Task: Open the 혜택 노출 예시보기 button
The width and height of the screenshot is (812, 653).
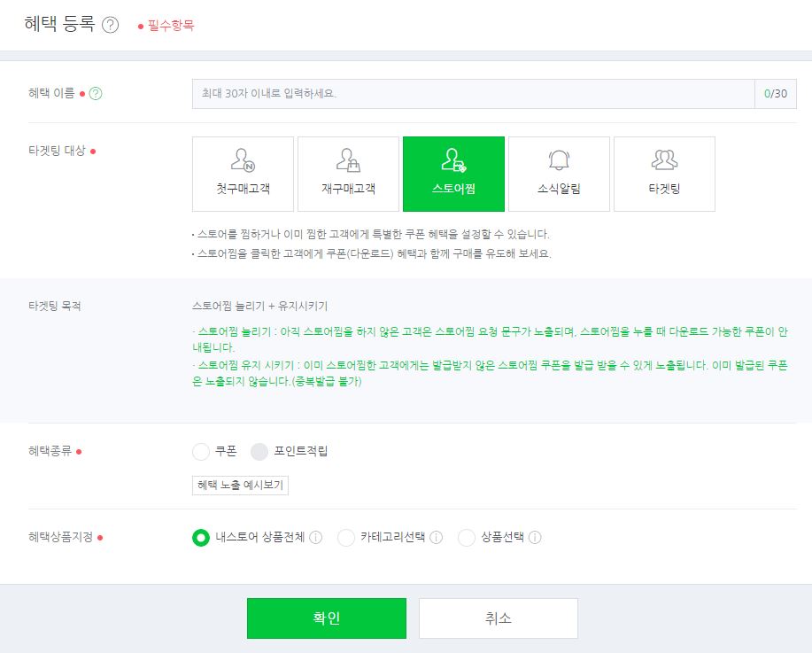Action: point(240,485)
